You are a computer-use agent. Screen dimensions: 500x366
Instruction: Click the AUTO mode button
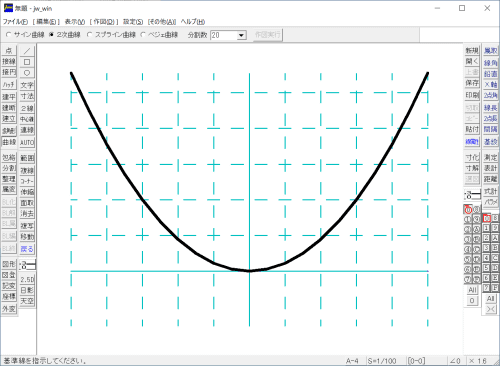pyautogui.click(x=27, y=143)
